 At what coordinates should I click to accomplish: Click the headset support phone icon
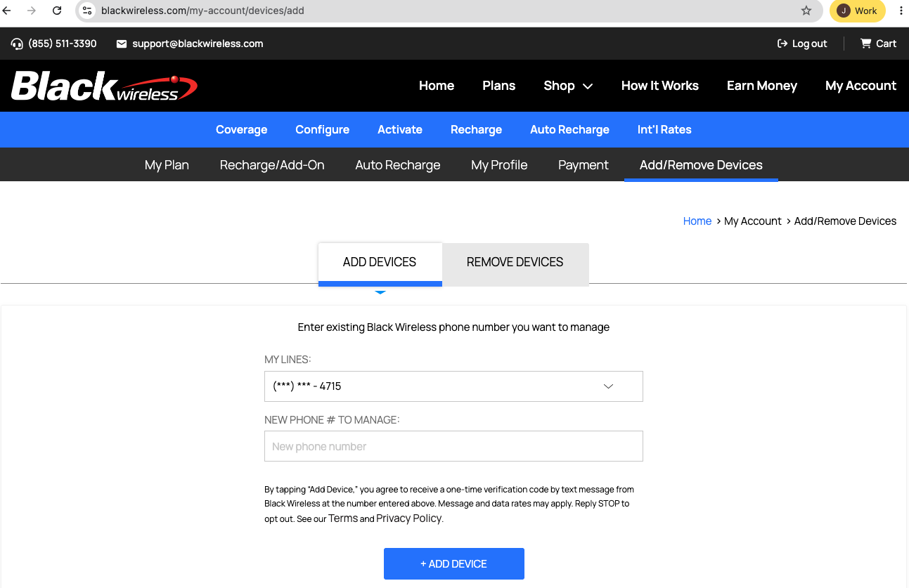(x=18, y=44)
